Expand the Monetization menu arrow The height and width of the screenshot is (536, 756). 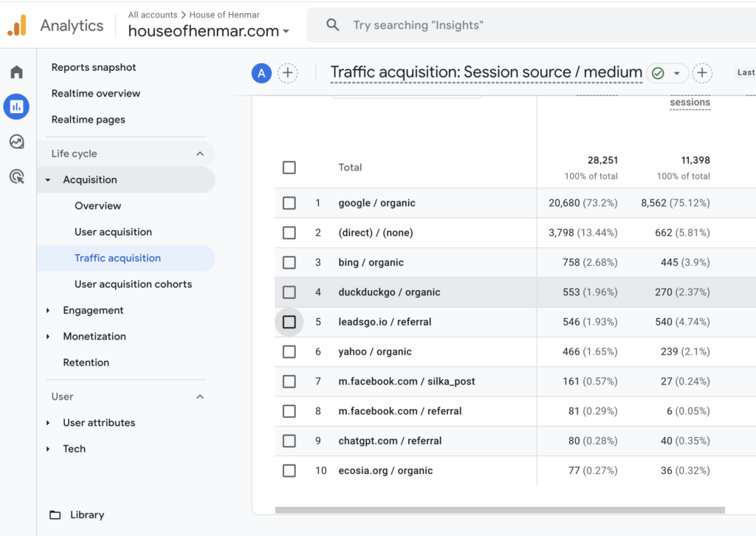[48, 337]
